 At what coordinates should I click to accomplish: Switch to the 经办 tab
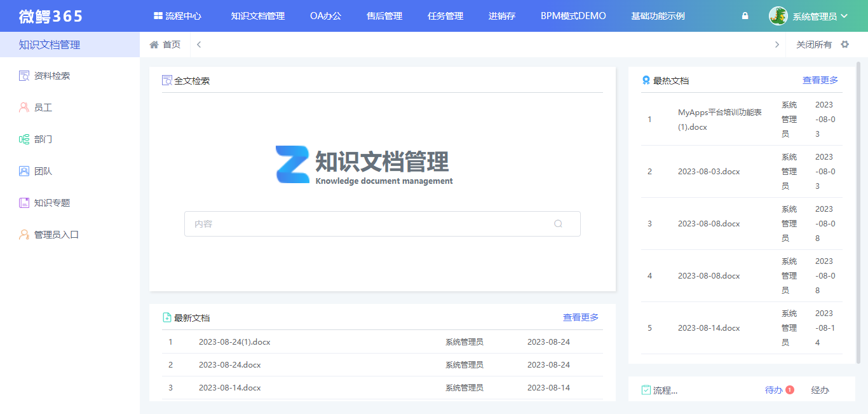[820, 390]
